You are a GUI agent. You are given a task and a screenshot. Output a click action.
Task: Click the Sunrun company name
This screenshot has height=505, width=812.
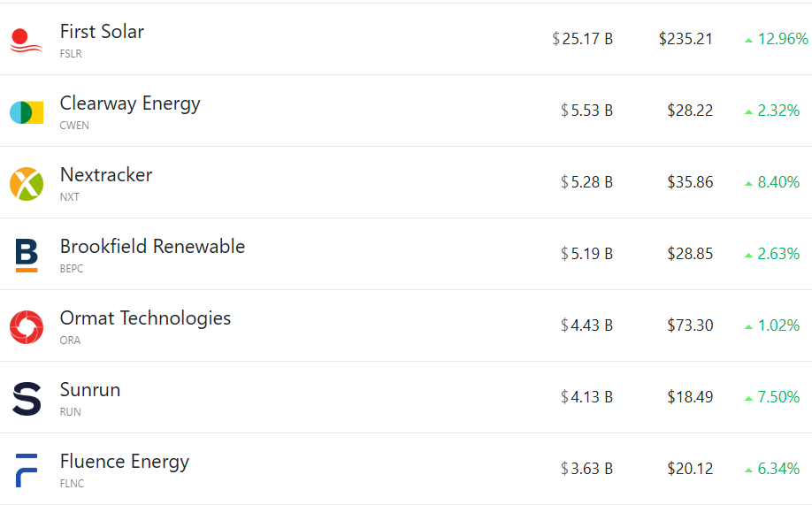(x=90, y=390)
